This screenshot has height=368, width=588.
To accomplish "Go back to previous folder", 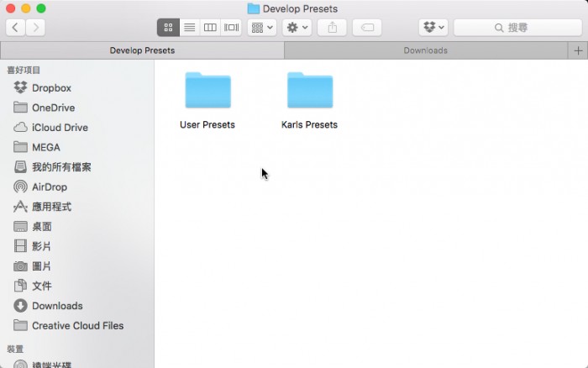I will tap(16, 28).
